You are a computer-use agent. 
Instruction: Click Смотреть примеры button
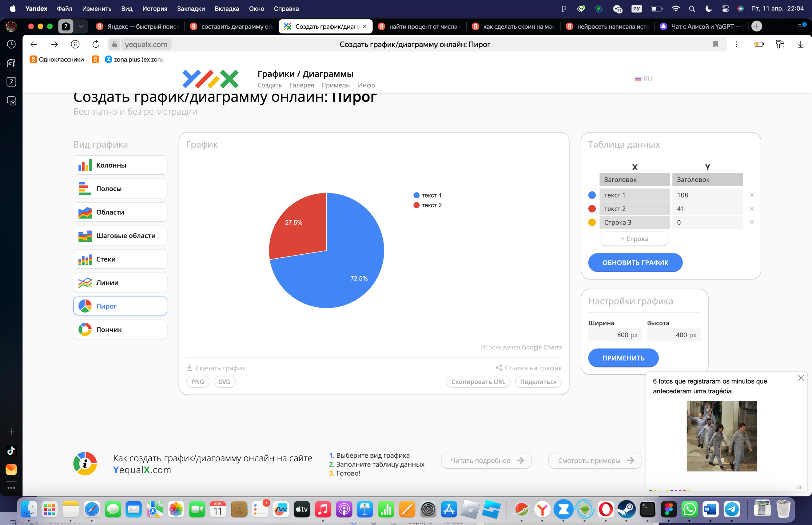pyautogui.click(x=595, y=461)
